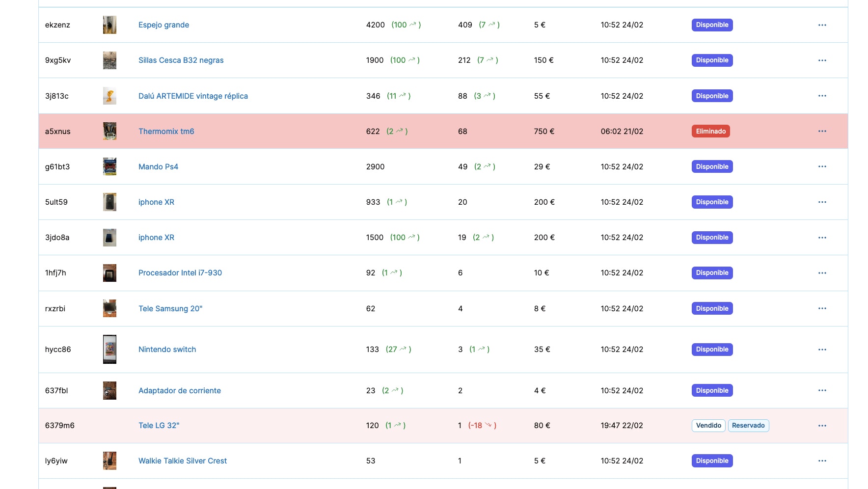
Task: Open the Nintendo switch listing
Action: pos(167,349)
